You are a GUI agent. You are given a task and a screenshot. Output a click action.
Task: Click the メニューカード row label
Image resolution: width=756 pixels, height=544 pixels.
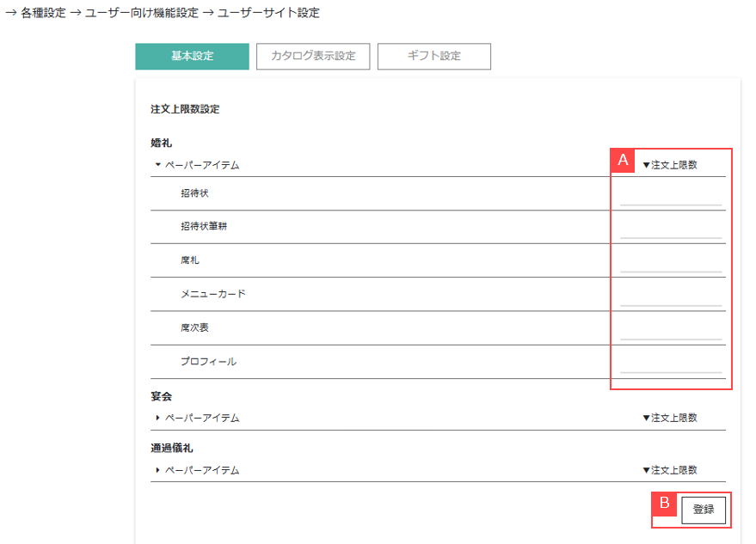coord(212,294)
